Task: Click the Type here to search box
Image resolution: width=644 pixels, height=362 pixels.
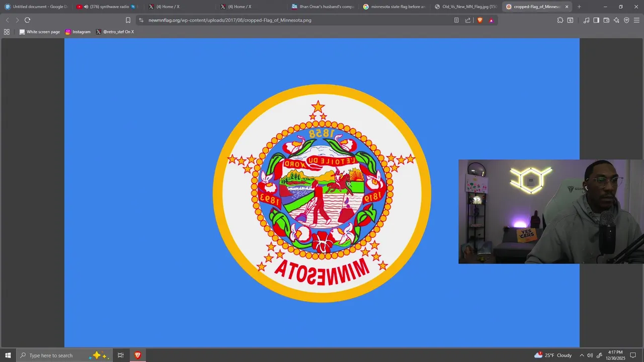Action: pyautogui.click(x=64, y=355)
